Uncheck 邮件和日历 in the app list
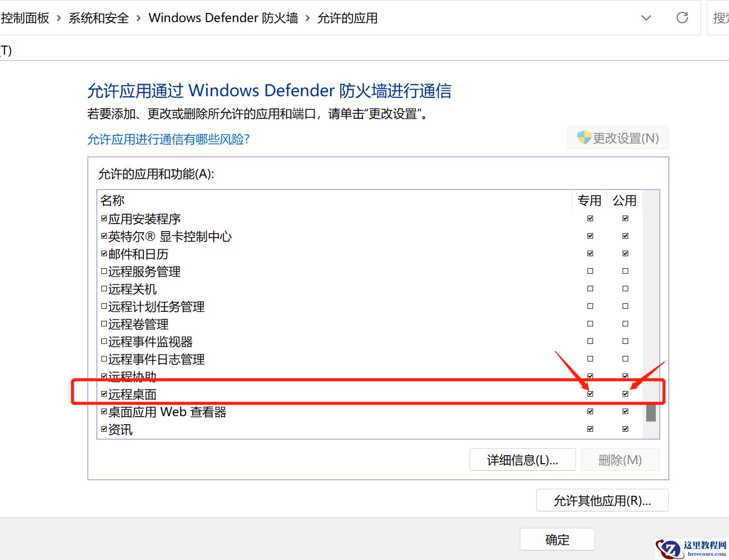 pos(103,253)
